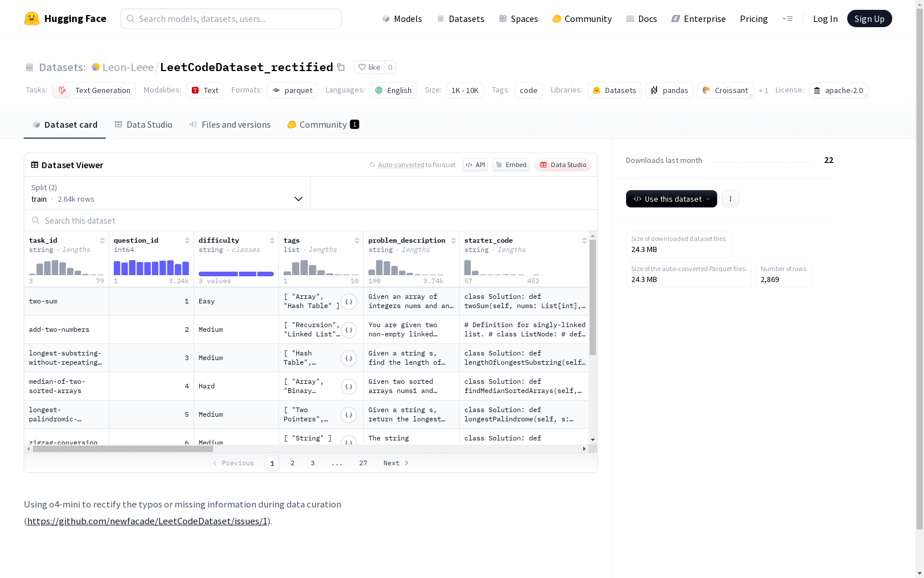Viewport: 924px width, 578px height.
Task: Go to page 3 of the table
Action: coord(312,463)
